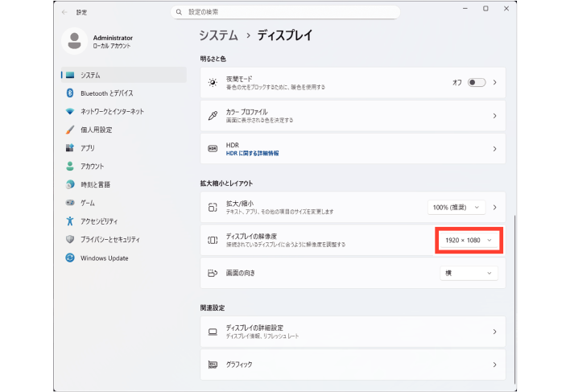The width and height of the screenshot is (570, 392).
Task: Select ネットワークとインターネット in sidebar
Action: pos(112,111)
